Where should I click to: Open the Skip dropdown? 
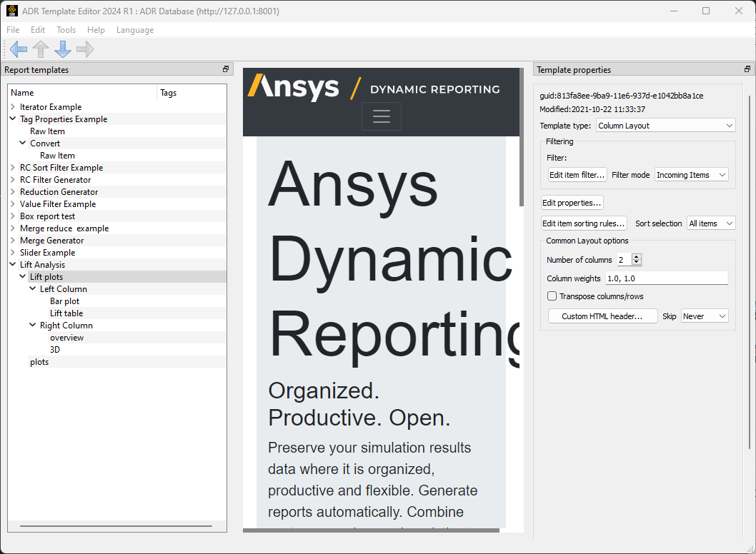pos(705,316)
